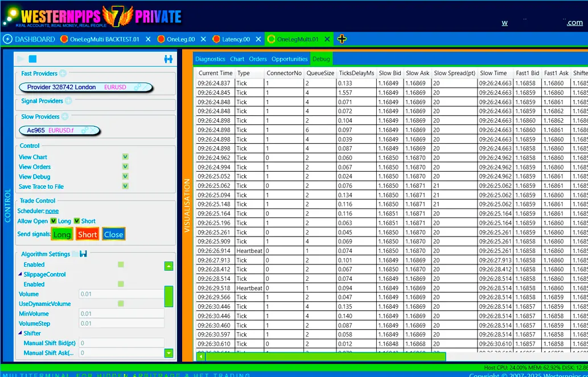Open the Latency.00 tab
Viewport: 588px width, 377px height.
click(x=236, y=39)
